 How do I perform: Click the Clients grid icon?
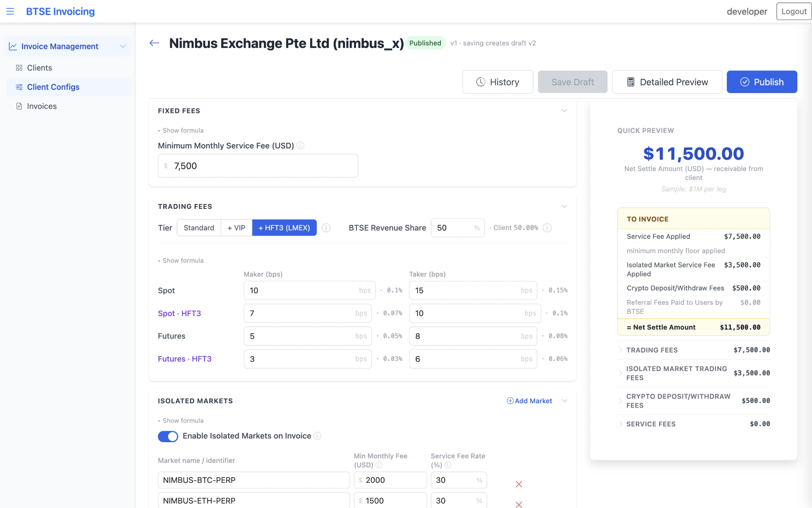[19, 68]
